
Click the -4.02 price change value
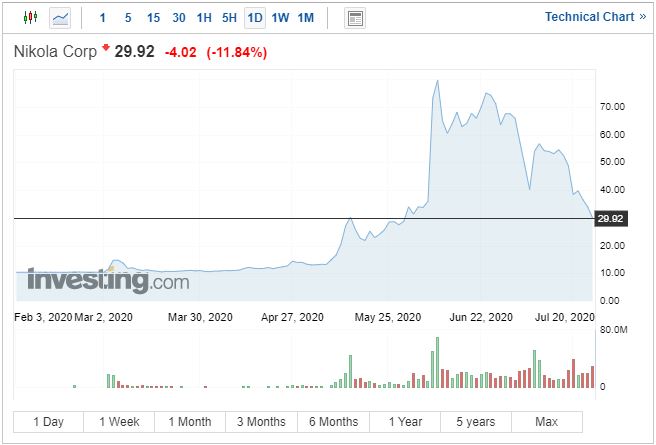[x=180, y=53]
